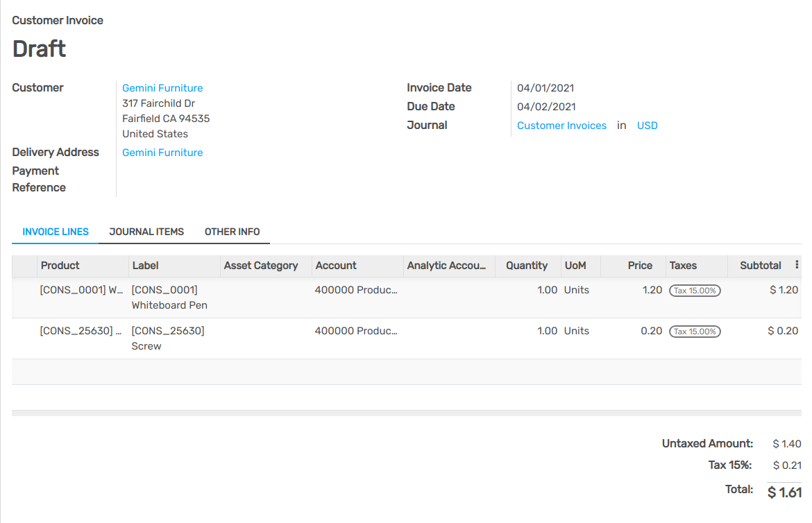Click the Total amount $1.61
The height and width of the screenshot is (523, 812).
tap(784, 492)
